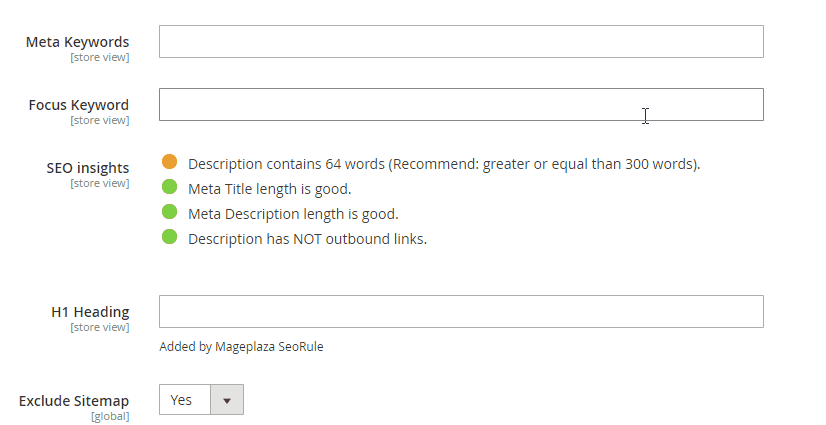Place cursor in the H1 Heading field
The image size is (826, 425).
(x=461, y=311)
